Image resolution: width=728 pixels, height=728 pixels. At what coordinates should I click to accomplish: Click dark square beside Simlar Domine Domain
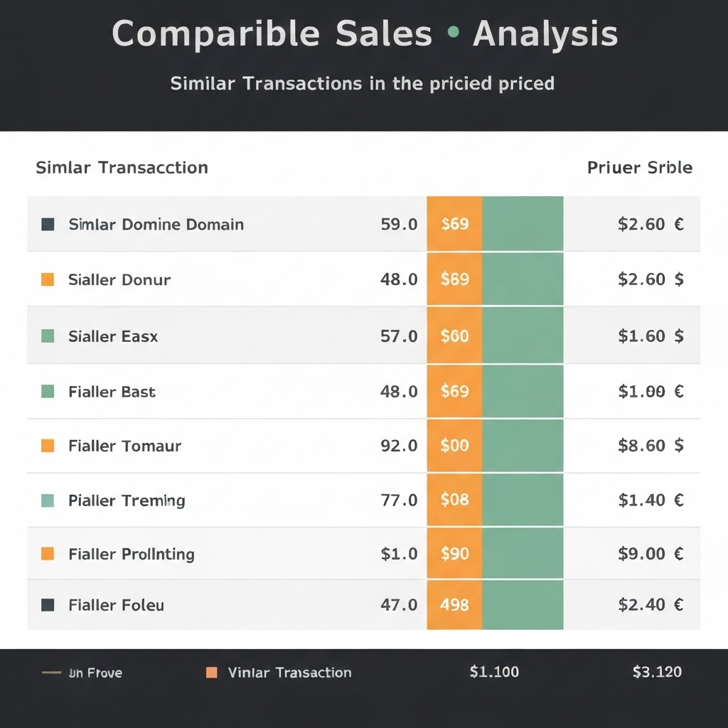click(48, 225)
